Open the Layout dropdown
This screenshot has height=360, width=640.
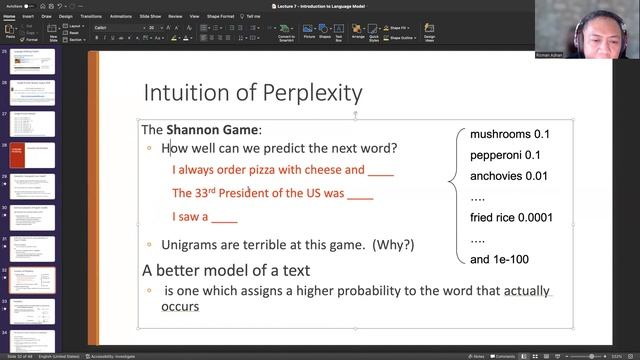(74, 26)
